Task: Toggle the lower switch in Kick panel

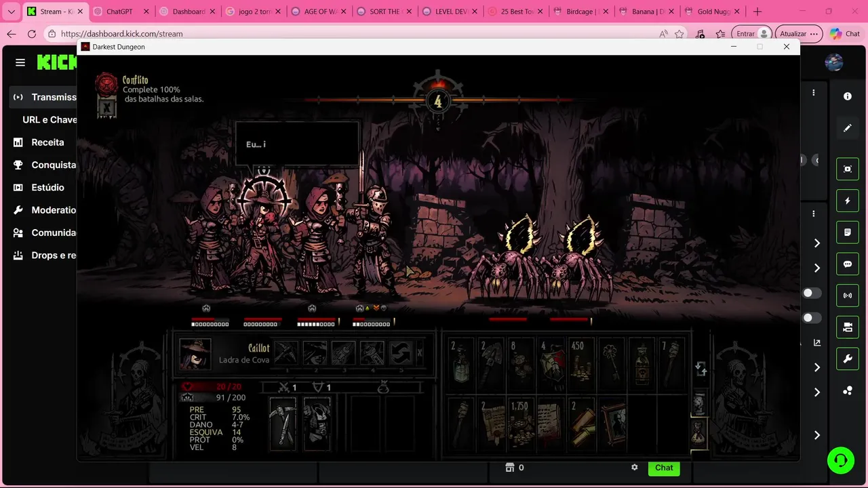Action: point(812,317)
